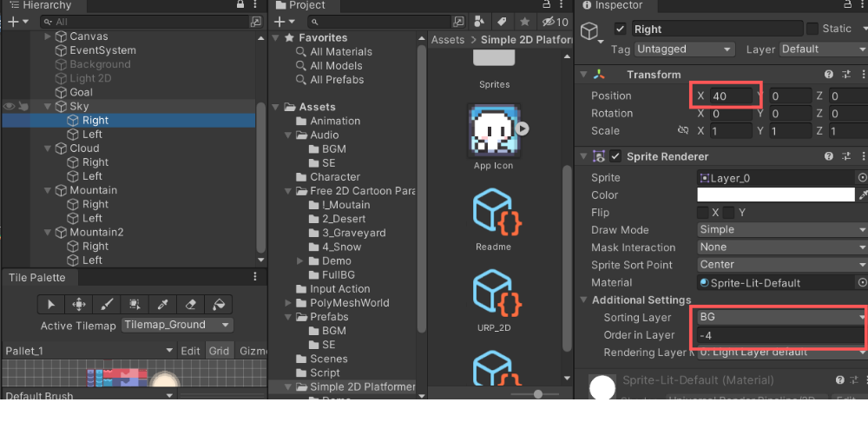Screen dimensions: 868x422
Task: Click the Move selection tool in Tile Palette
Action: [x=79, y=304]
